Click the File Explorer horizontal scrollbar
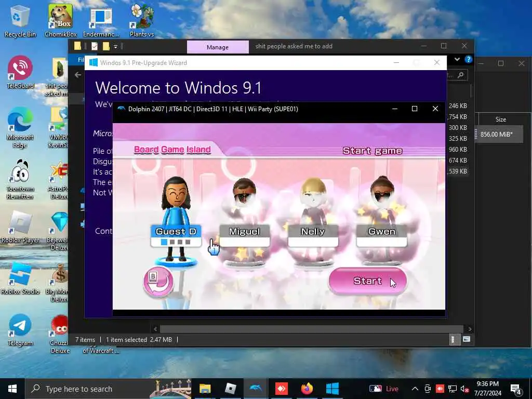The width and height of the screenshot is (532, 399). [312, 329]
